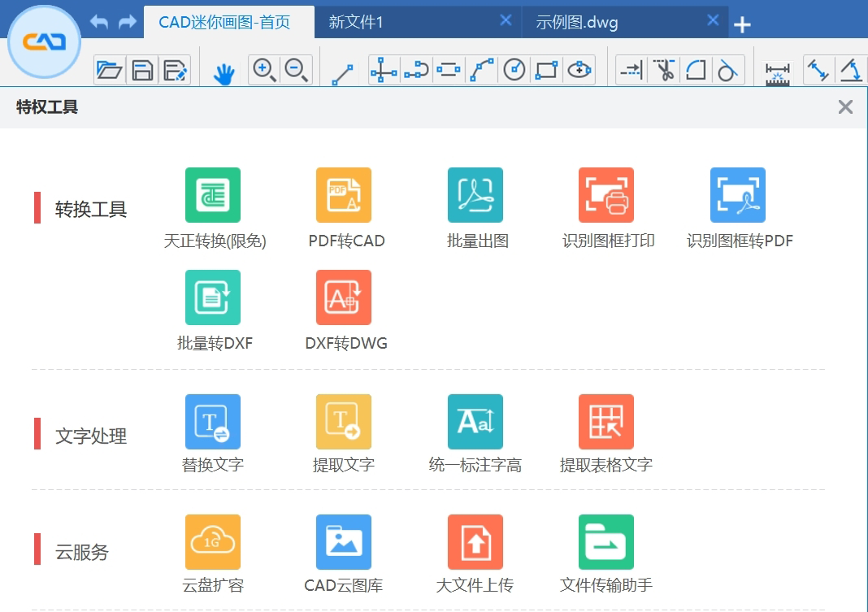Activate the pan hand tool
The width and height of the screenshot is (868, 612).
224,74
